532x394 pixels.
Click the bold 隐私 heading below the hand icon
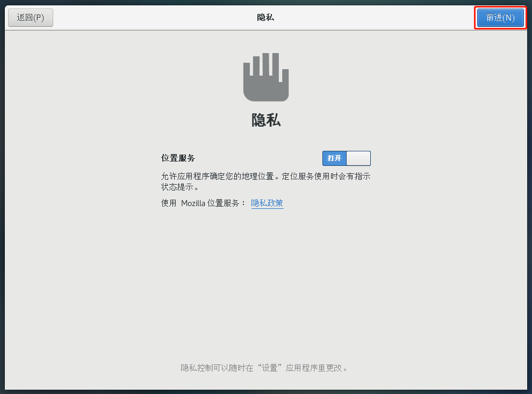[x=265, y=120]
